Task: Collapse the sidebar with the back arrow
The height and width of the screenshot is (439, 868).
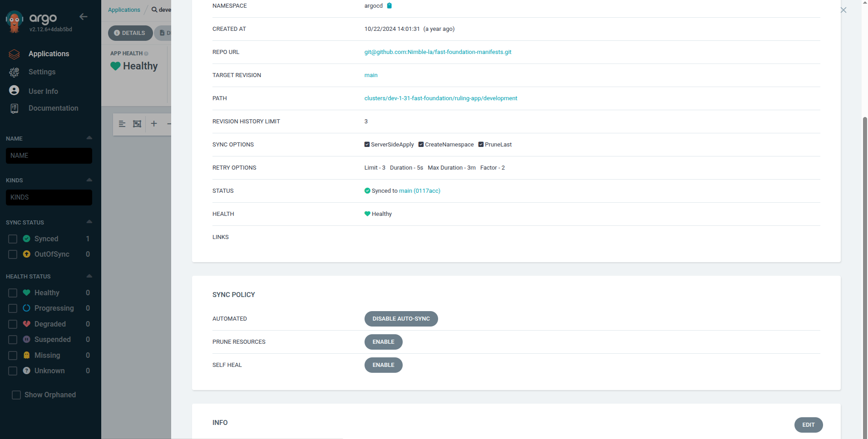Action: coord(84,17)
